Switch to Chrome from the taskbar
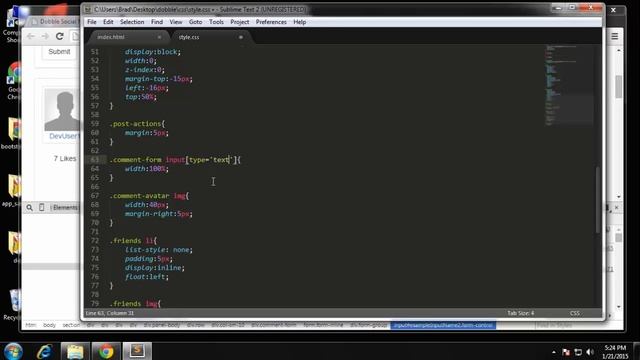 pos(106,351)
